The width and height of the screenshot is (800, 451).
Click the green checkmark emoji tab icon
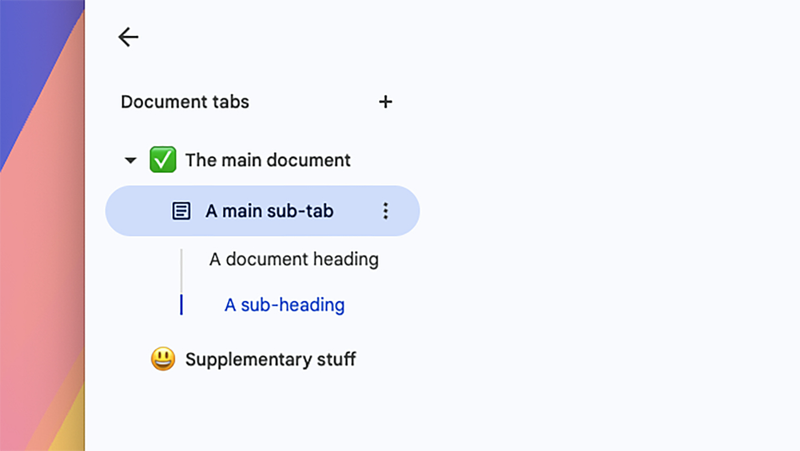(x=163, y=160)
